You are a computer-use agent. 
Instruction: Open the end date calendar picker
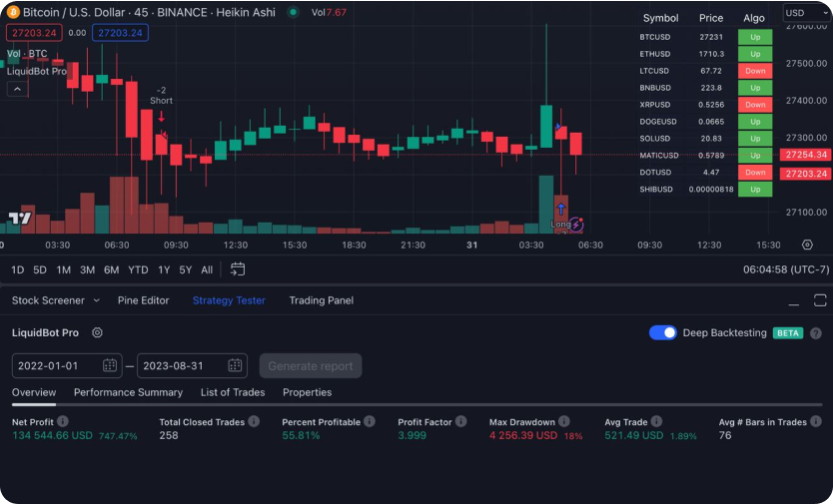pyautogui.click(x=235, y=365)
